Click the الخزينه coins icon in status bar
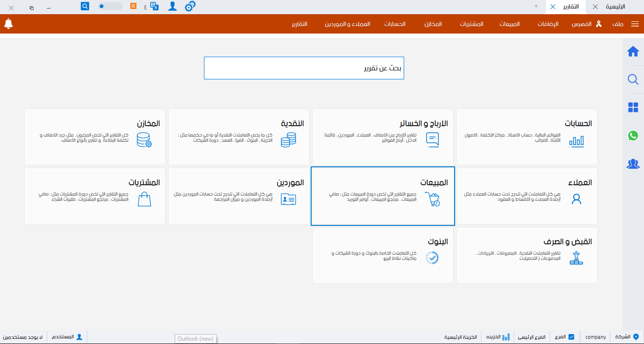 click(506, 337)
